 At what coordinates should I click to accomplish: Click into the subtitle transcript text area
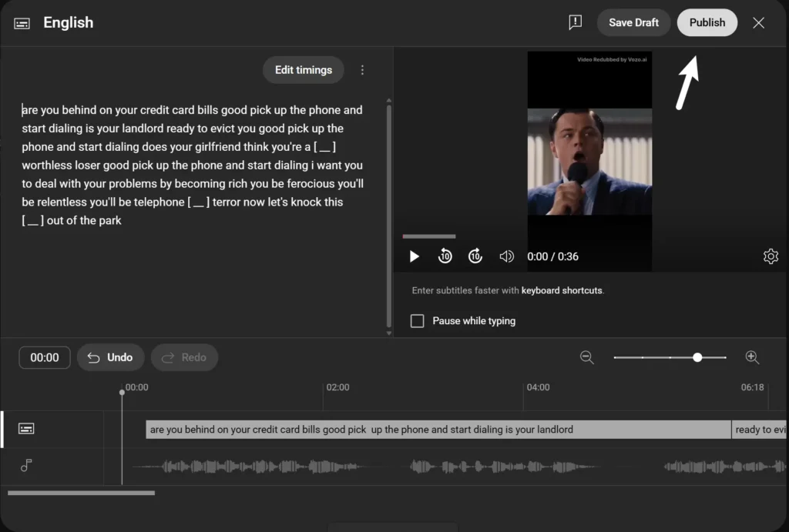193,165
